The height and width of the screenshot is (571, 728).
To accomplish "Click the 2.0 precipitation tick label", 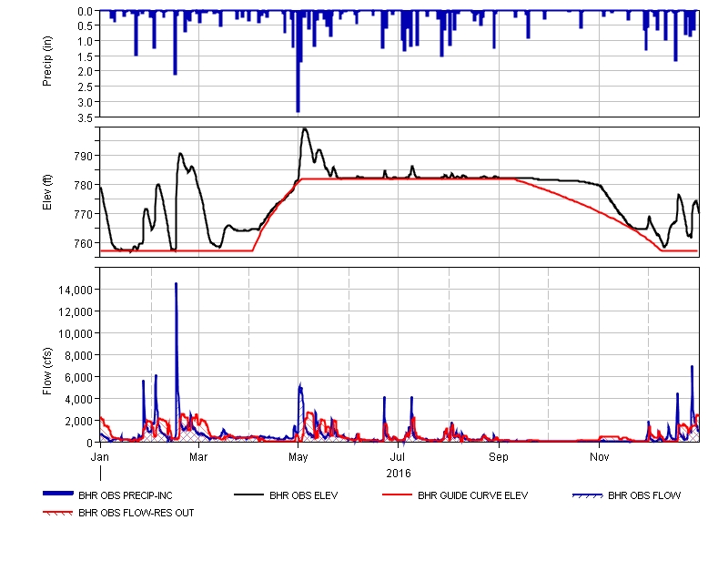I will pos(85,72).
